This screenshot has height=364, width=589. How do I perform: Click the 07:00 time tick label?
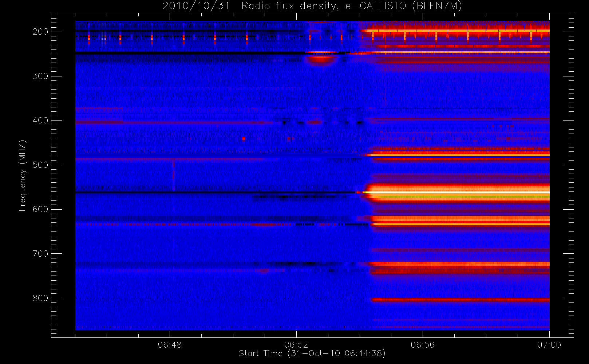[549, 345]
